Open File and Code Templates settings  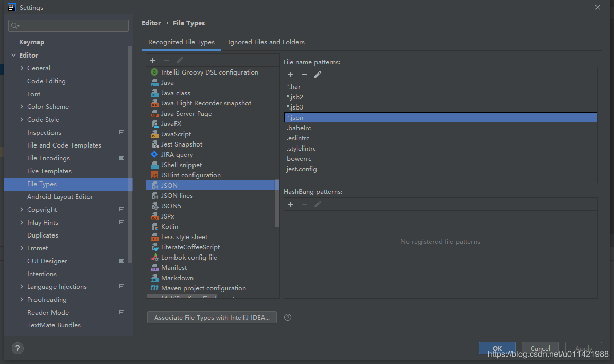pyautogui.click(x=64, y=145)
